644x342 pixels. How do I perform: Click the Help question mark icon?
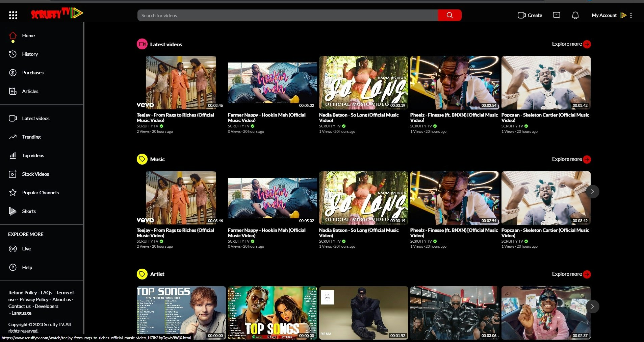click(x=13, y=267)
